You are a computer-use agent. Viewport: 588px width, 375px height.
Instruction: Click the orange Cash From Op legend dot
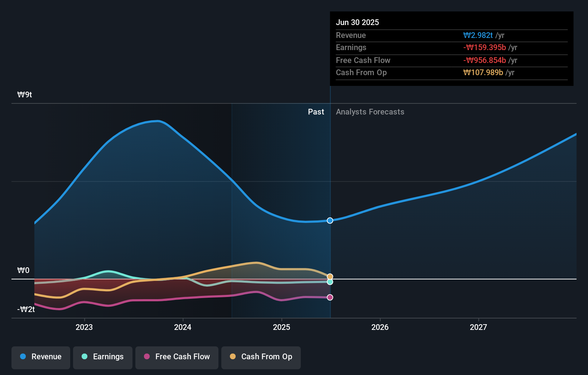pyautogui.click(x=233, y=356)
